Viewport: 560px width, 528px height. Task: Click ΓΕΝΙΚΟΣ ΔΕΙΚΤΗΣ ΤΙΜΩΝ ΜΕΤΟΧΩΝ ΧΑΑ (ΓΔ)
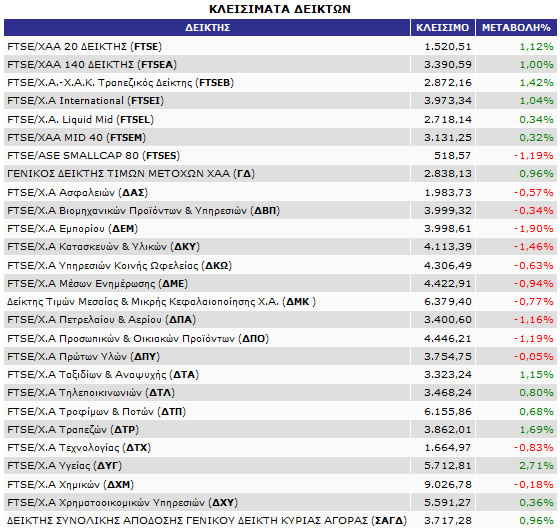[x=131, y=174]
